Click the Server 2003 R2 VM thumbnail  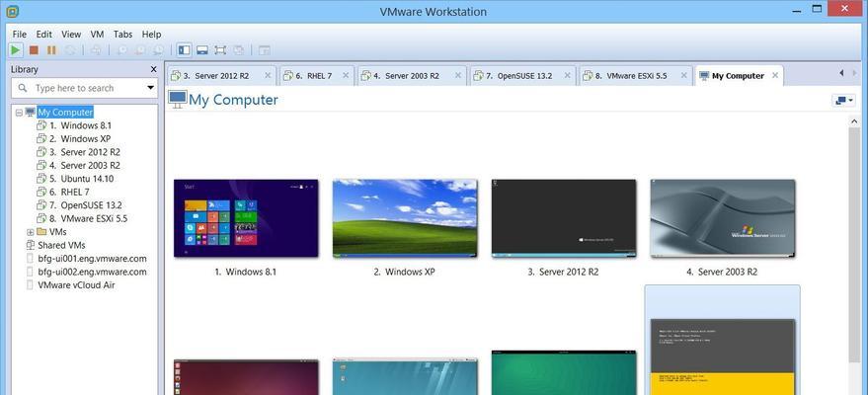point(723,218)
